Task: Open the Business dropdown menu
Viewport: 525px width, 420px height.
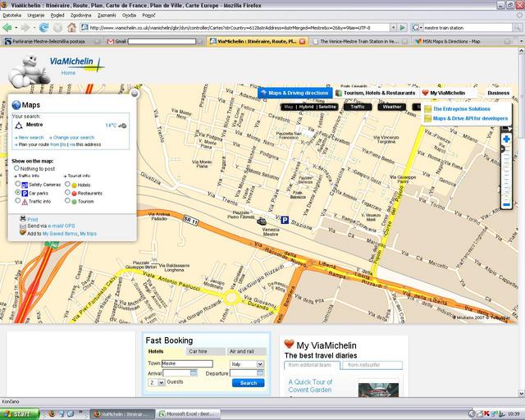Action: click(x=498, y=93)
